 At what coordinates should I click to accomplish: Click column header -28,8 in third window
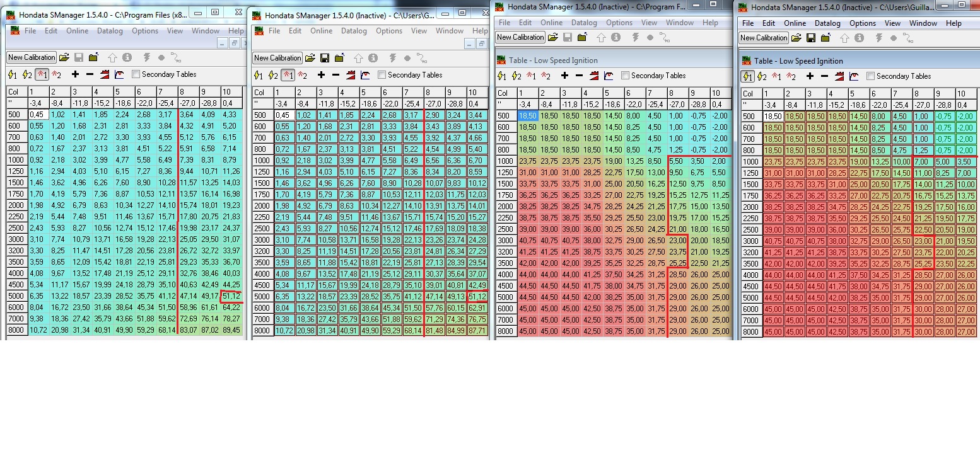click(x=698, y=104)
